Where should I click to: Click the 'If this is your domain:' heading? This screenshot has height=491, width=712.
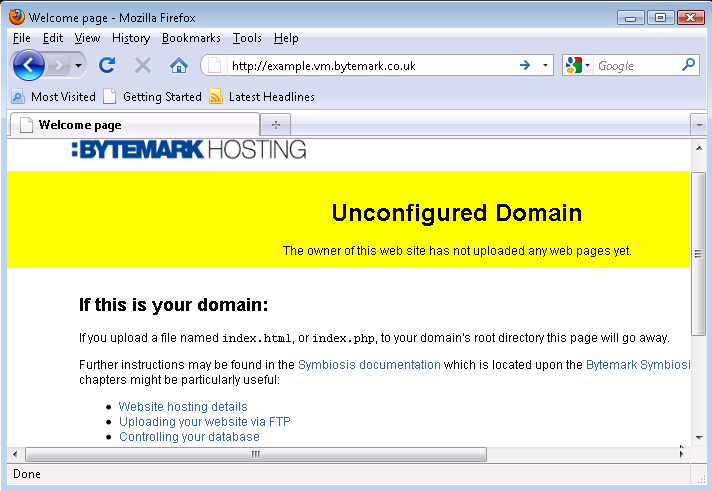[173, 305]
